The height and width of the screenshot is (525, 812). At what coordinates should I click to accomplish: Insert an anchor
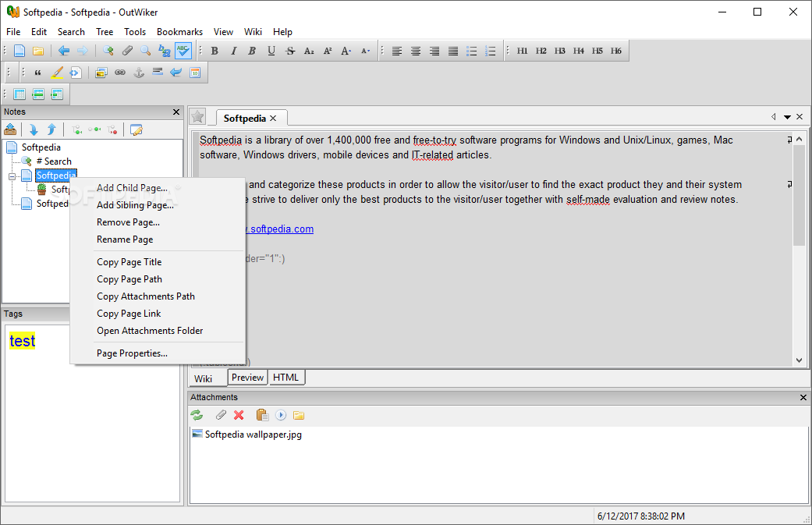(x=139, y=73)
